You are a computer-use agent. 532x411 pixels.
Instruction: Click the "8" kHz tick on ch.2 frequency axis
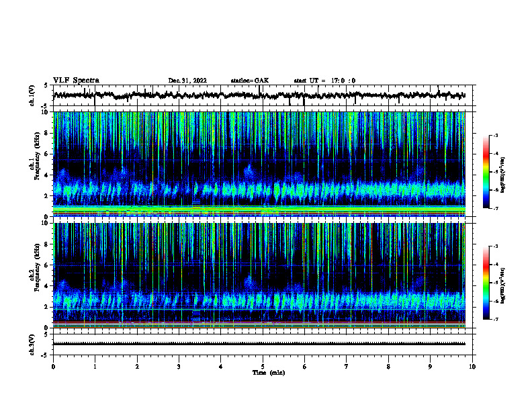tap(47, 244)
